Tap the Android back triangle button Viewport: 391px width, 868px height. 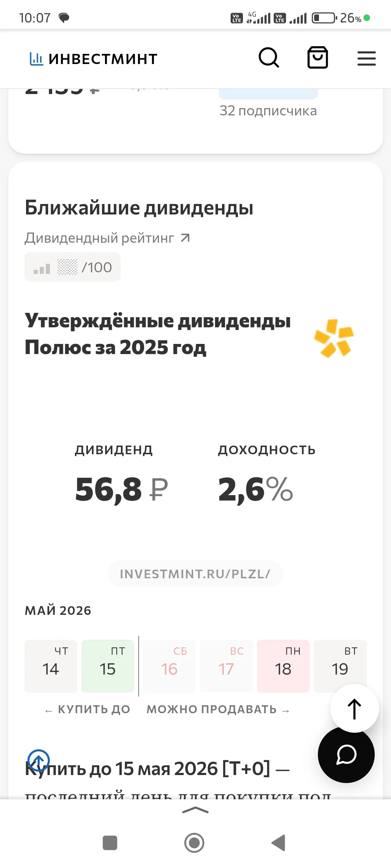pos(279,843)
